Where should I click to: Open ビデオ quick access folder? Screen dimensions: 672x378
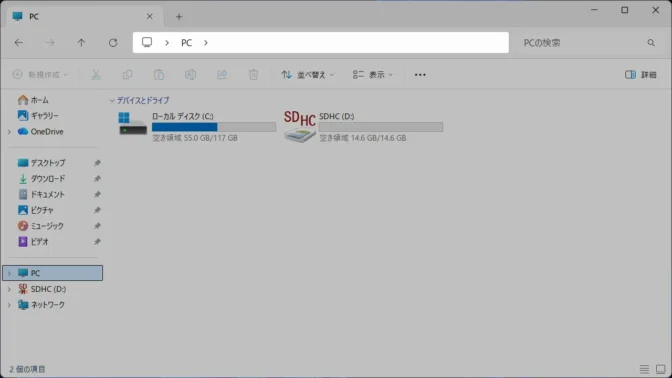tap(33, 242)
